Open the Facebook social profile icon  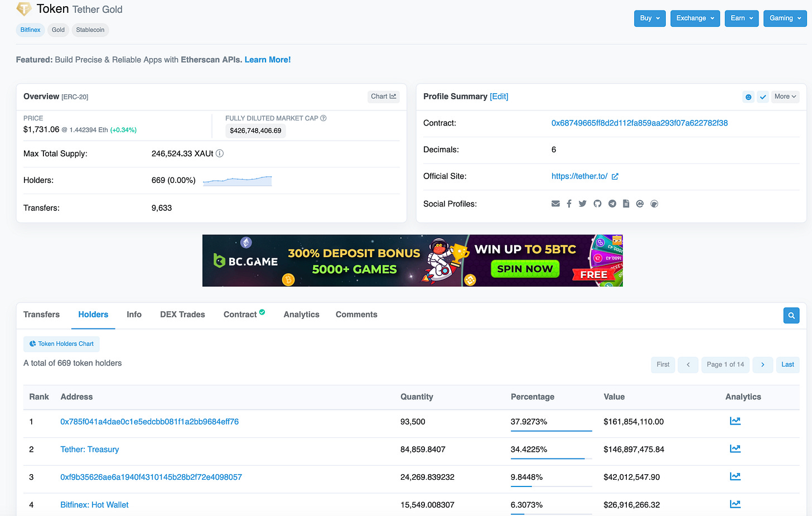(569, 204)
